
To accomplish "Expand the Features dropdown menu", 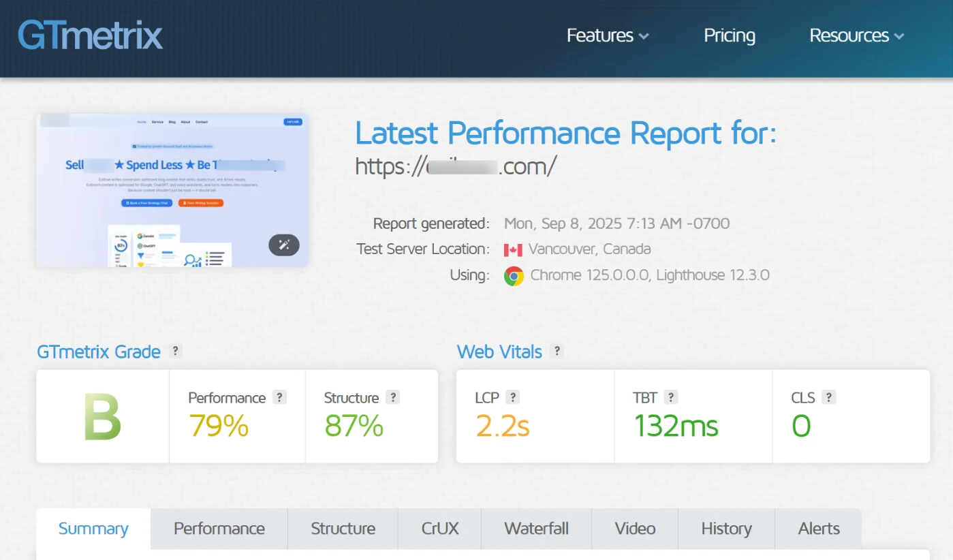I will click(x=607, y=35).
